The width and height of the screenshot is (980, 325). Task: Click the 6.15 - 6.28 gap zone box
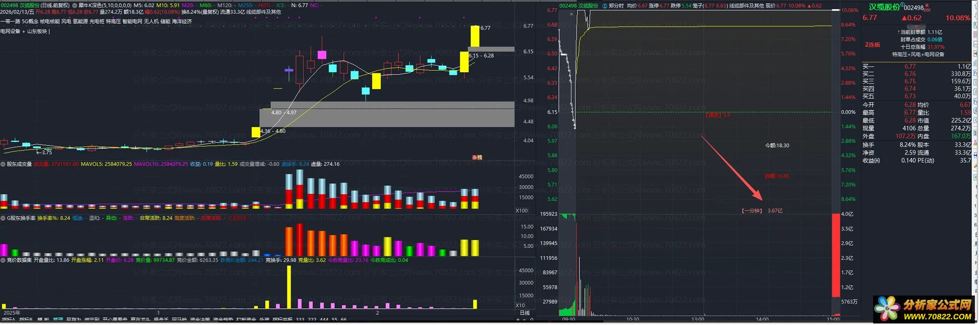[x=491, y=49]
